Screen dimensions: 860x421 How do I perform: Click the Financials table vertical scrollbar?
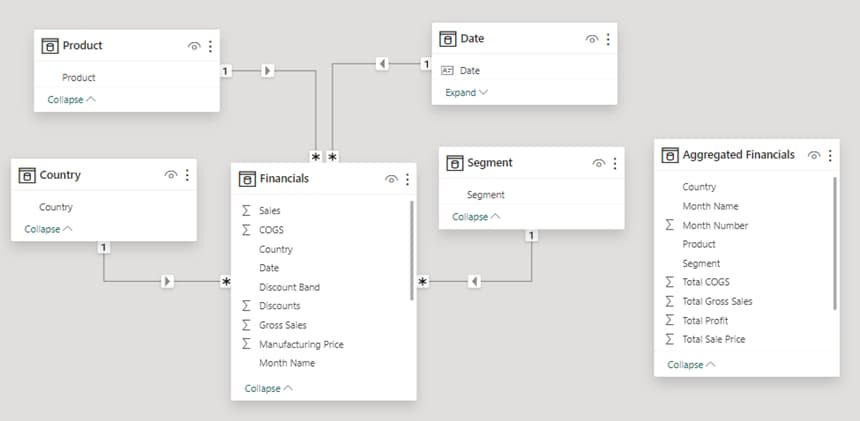tap(411, 250)
